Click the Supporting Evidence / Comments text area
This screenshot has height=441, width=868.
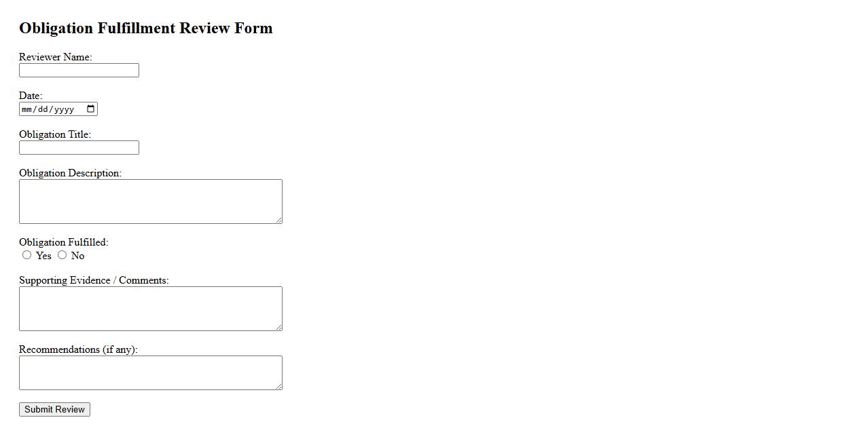point(150,309)
